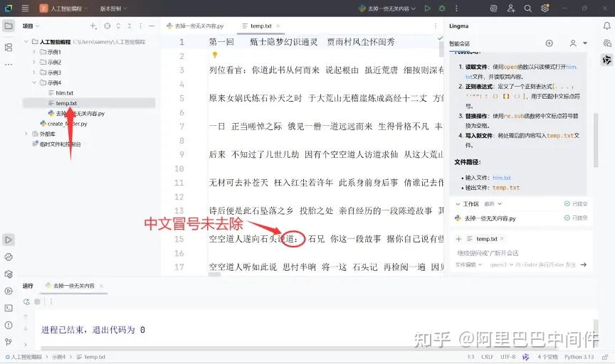Run the current configuration with green arrow
The image size is (615, 364).
click(428, 9)
